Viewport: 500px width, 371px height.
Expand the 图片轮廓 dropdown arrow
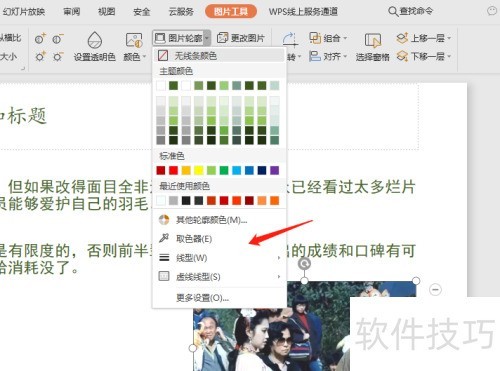point(207,38)
